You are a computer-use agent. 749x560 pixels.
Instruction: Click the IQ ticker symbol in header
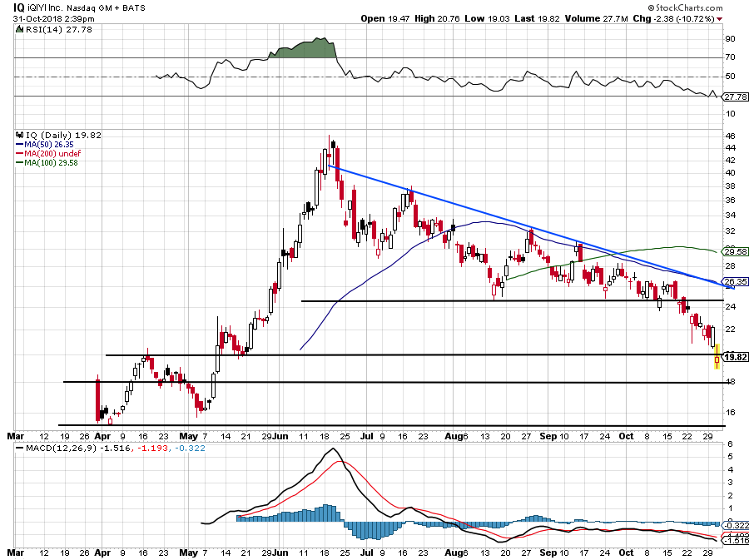click(x=19, y=7)
